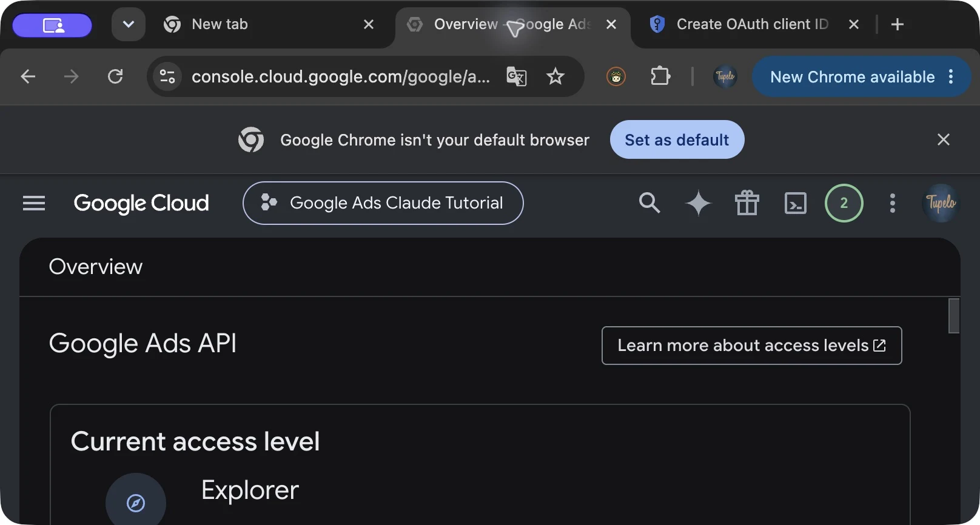Image resolution: width=980 pixels, height=525 pixels.
Task: Bookmark this page with the star
Action: (x=555, y=76)
